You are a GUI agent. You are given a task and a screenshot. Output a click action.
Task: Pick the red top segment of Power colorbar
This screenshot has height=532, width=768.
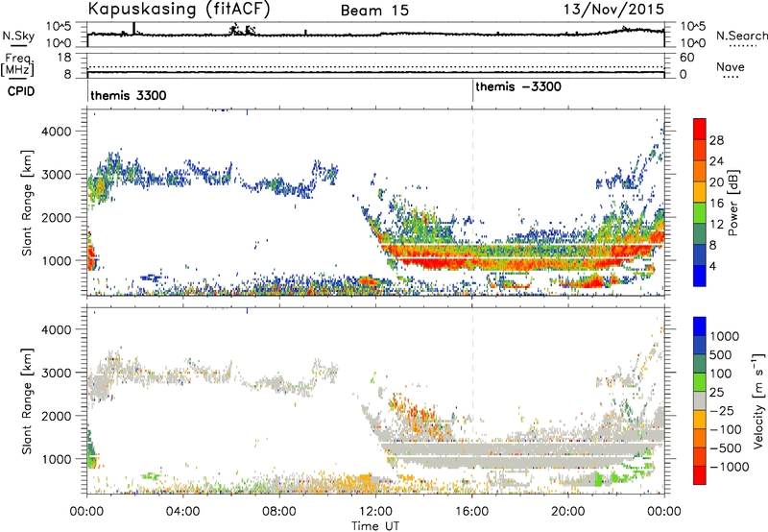point(700,129)
